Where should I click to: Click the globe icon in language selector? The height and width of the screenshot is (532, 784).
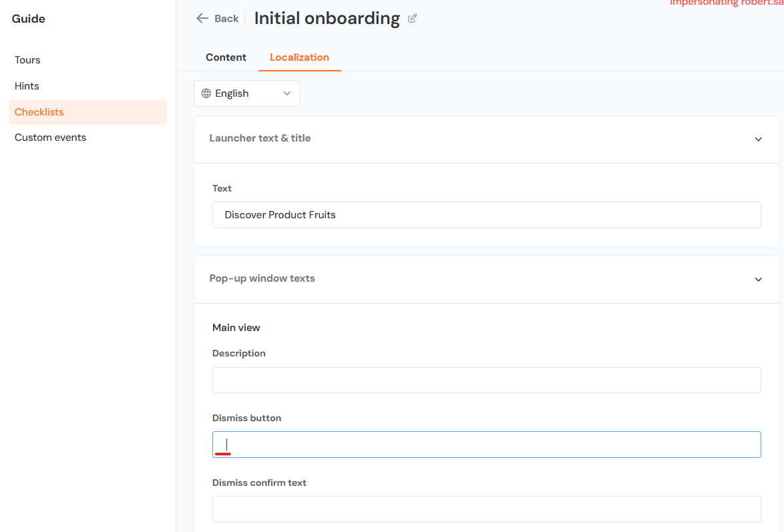click(x=206, y=93)
